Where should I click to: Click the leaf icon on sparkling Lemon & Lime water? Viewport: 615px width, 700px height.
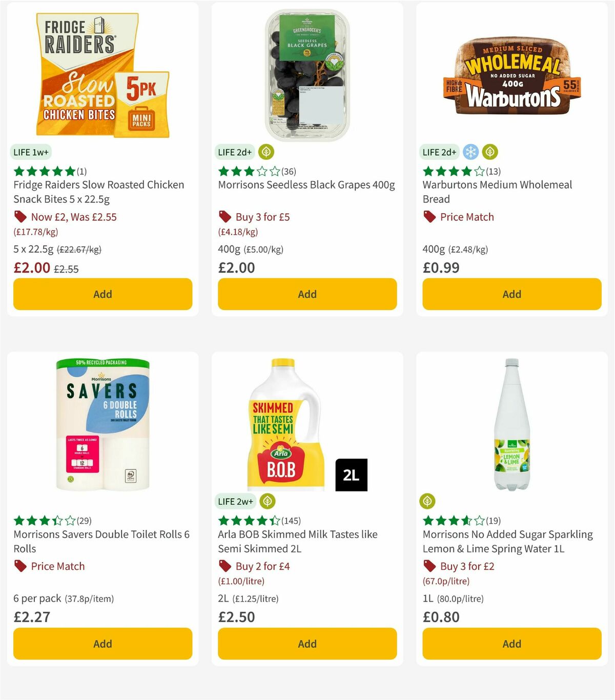tap(428, 501)
